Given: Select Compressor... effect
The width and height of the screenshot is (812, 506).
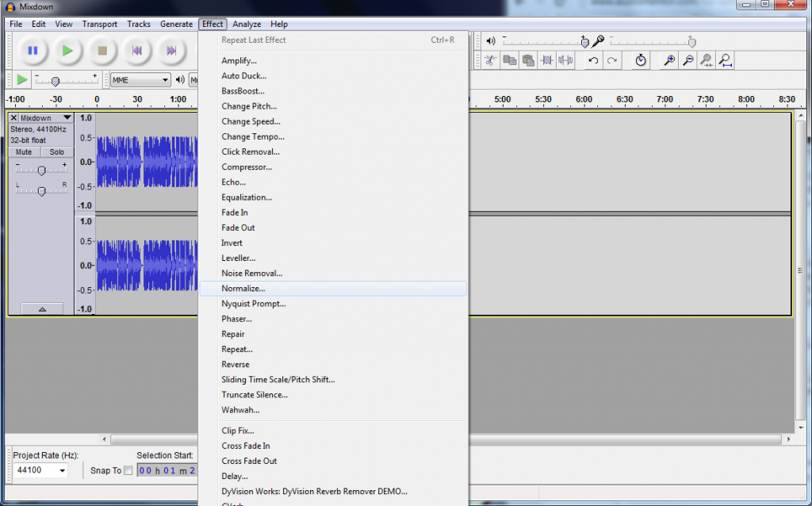Looking at the screenshot, I should [x=333, y=167].
